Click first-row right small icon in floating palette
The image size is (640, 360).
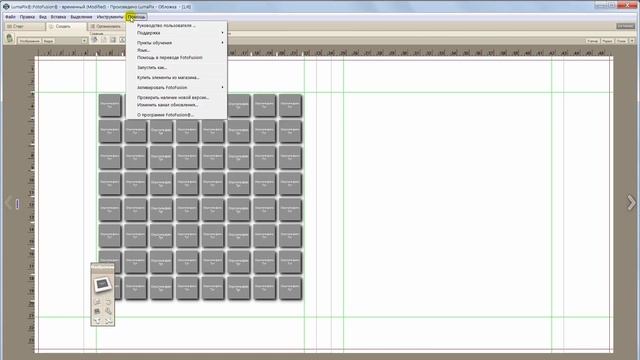108,302
